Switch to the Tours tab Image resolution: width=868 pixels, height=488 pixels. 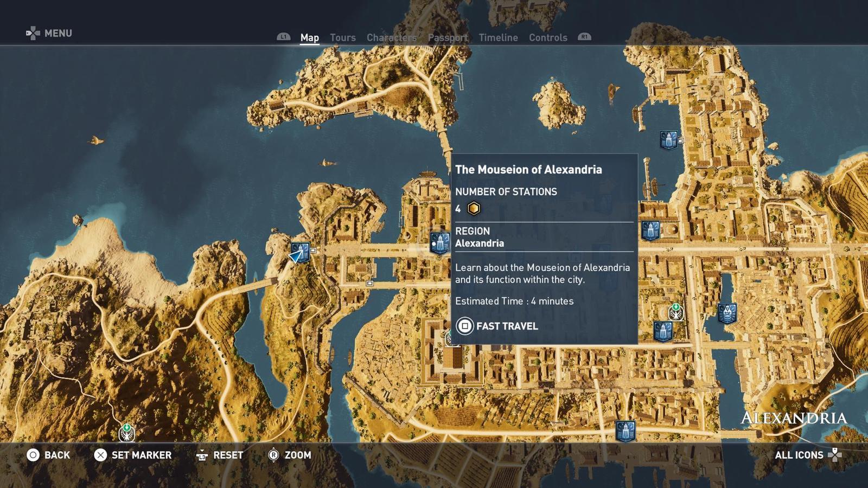[342, 37]
